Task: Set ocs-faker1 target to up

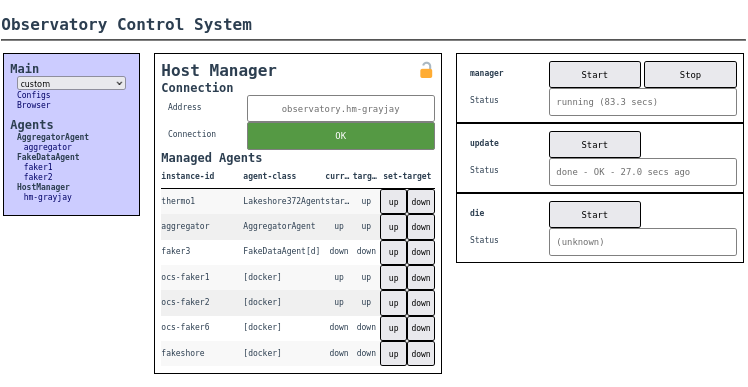Action: coord(393,278)
